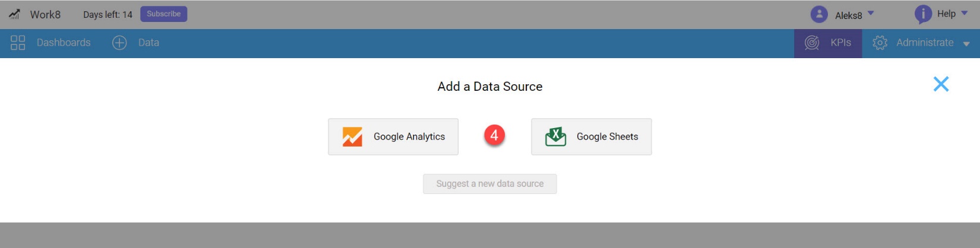
Task: Click Suggest a new data source
Action: [x=490, y=184]
